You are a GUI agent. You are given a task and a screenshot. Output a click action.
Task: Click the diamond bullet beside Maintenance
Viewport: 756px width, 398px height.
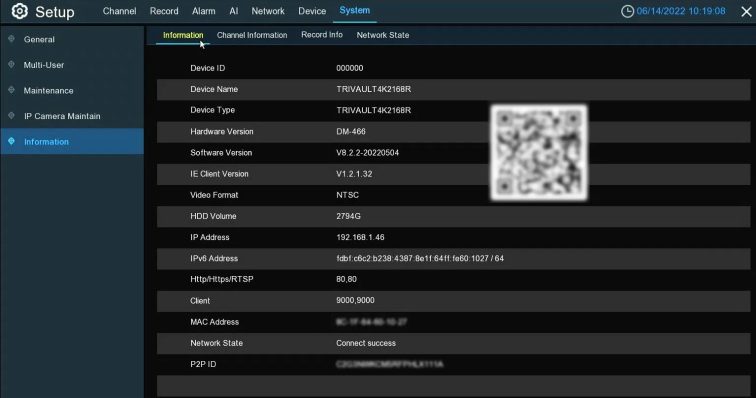pyautogui.click(x=12, y=90)
